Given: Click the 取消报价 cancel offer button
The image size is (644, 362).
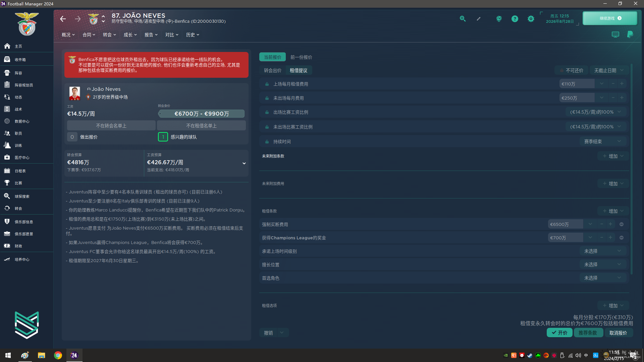Looking at the screenshot, I should point(619,333).
